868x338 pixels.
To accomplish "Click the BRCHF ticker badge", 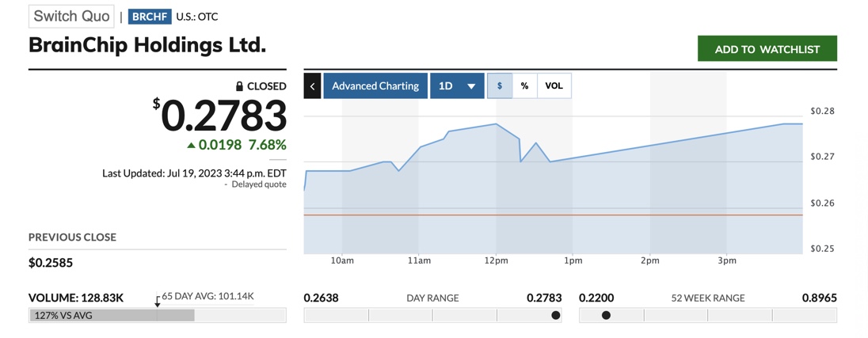I will click(149, 17).
